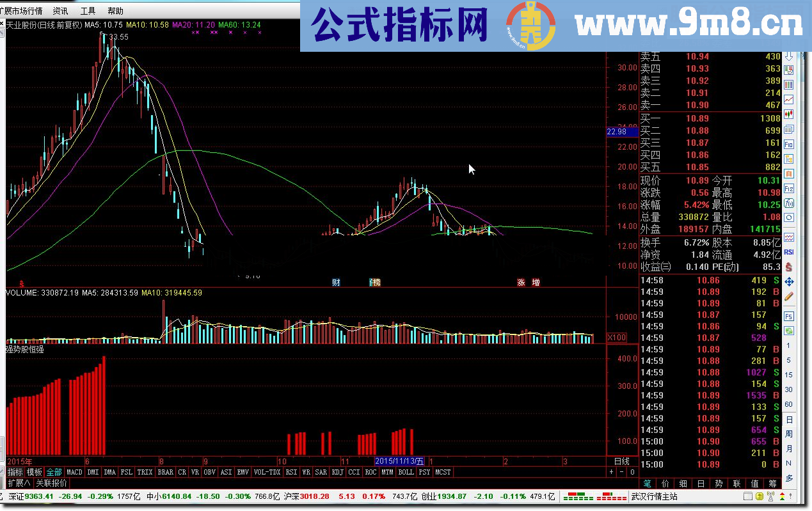Switch to the 模板 tab

[x=35, y=472]
